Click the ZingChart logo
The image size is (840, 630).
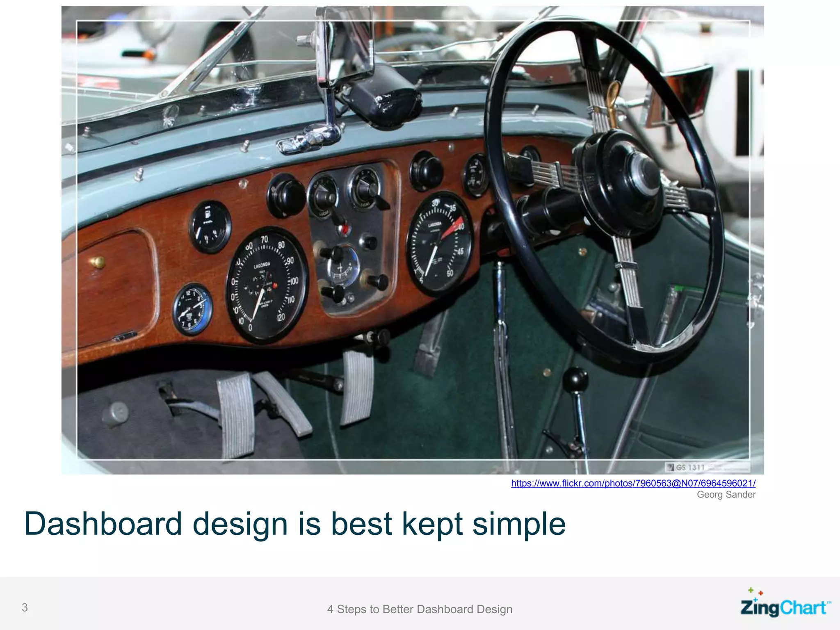[x=785, y=603]
